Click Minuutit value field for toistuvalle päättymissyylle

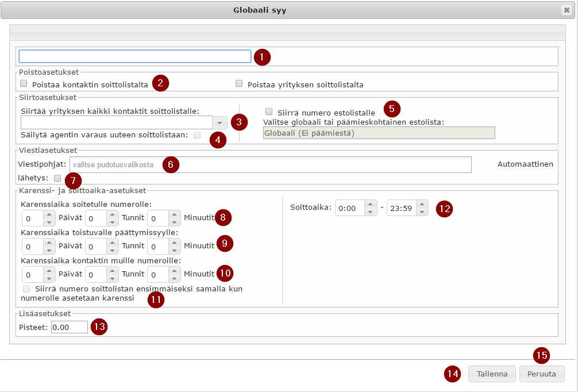[158, 247]
